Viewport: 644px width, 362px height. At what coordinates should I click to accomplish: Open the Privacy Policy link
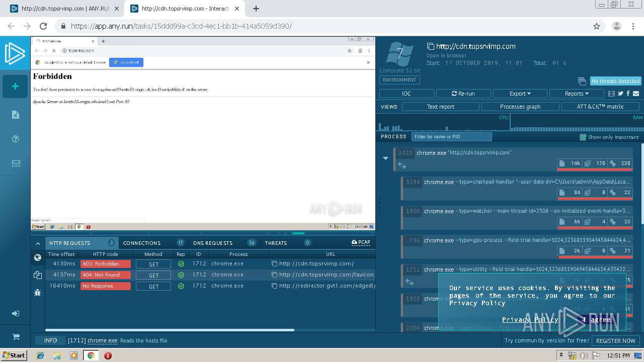click(x=530, y=319)
